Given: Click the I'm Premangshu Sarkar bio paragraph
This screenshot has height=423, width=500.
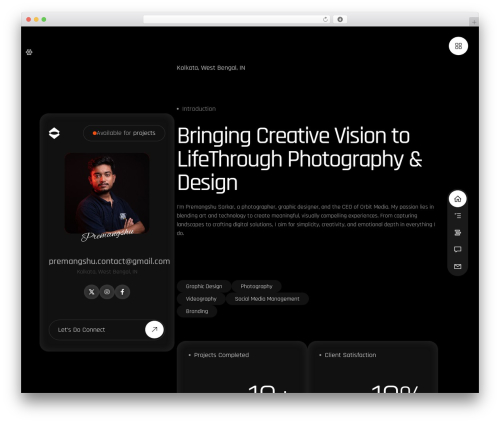Looking at the screenshot, I should (306, 220).
